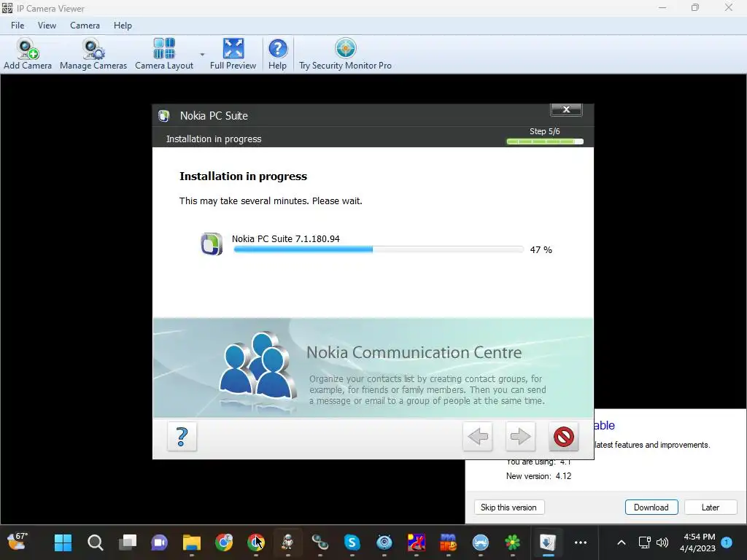Open Windows taskbar search

(96, 542)
